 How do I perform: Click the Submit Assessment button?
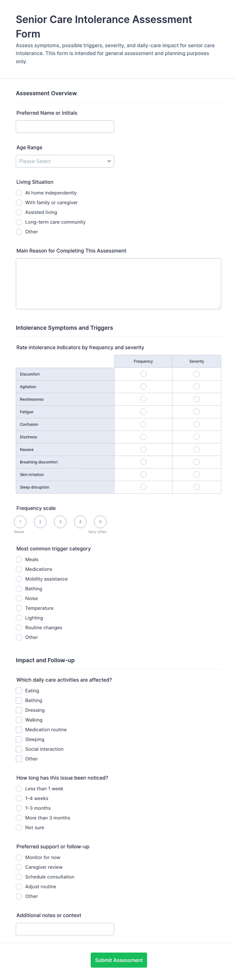click(x=119, y=960)
